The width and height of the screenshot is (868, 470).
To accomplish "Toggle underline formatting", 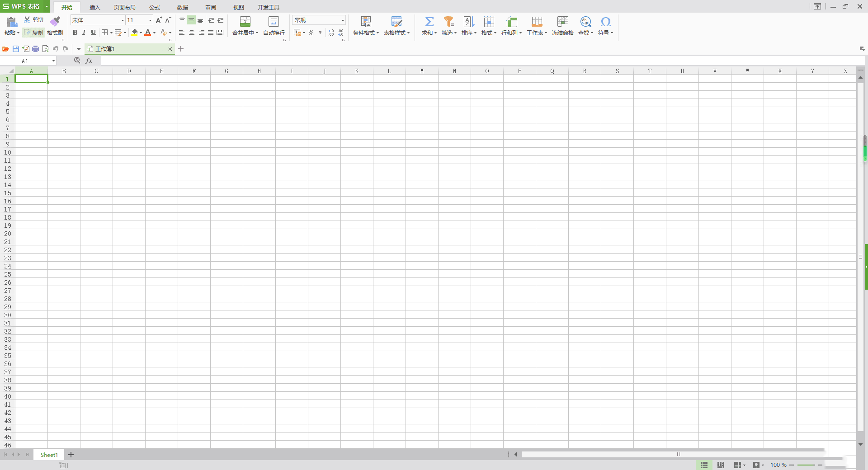I will (93, 33).
